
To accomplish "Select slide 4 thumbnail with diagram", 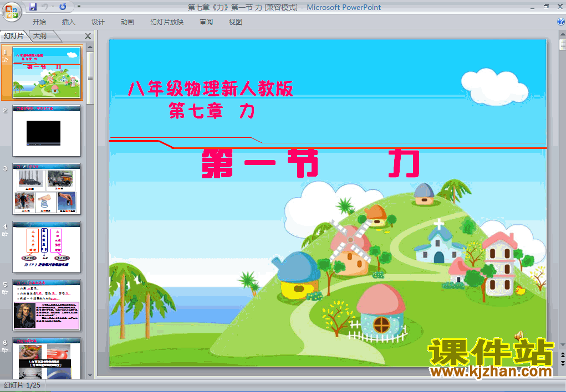I will click(x=47, y=247).
